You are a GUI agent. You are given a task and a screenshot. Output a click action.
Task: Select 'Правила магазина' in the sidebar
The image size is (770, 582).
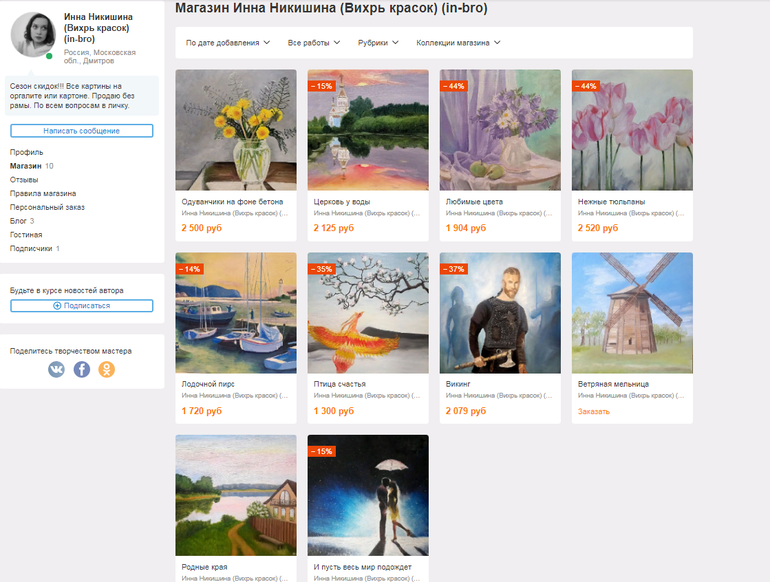click(43, 193)
